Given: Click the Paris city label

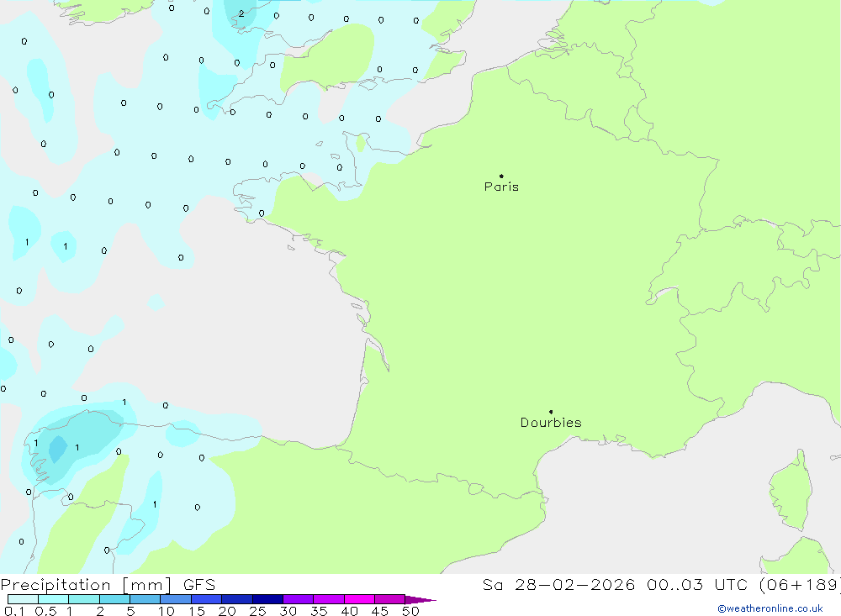Looking at the screenshot, I should 501,187.
